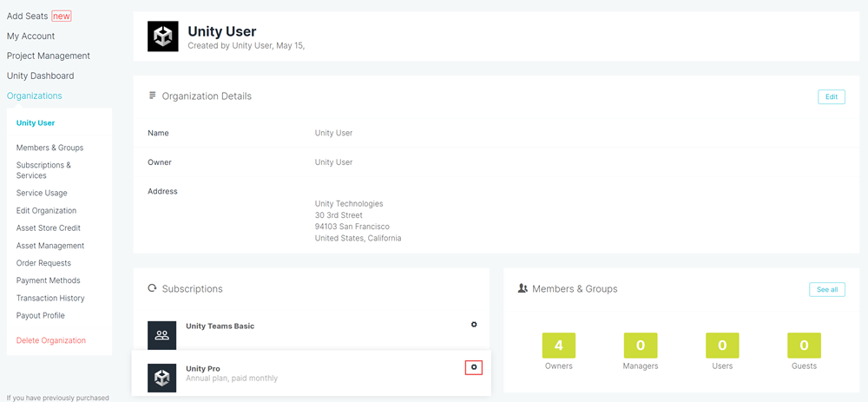Open Members & Groups sidebar item
Screen dimensions: 868x402
pyautogui.click(x=49, y=148)
